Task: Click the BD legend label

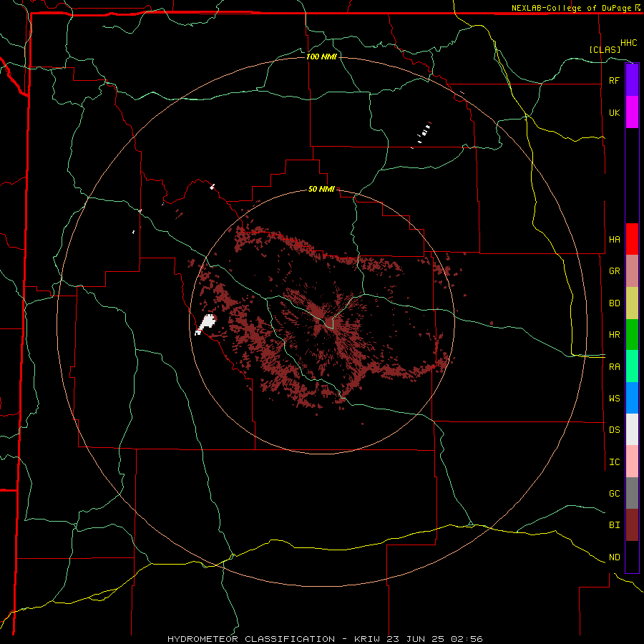Action: [614, 303]
